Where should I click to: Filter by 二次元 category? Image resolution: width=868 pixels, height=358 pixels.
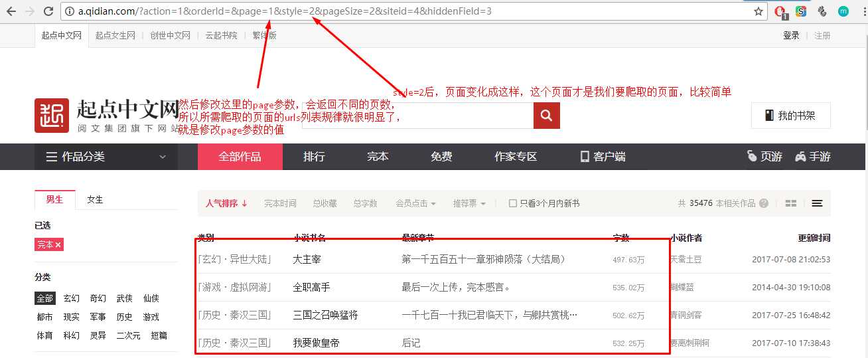128,335
